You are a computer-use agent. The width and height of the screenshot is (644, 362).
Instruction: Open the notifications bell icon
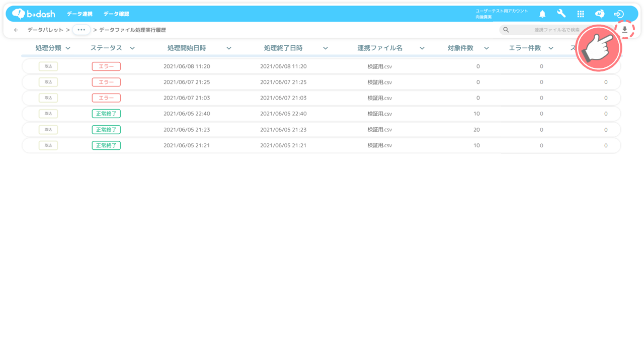pos(542,14)
